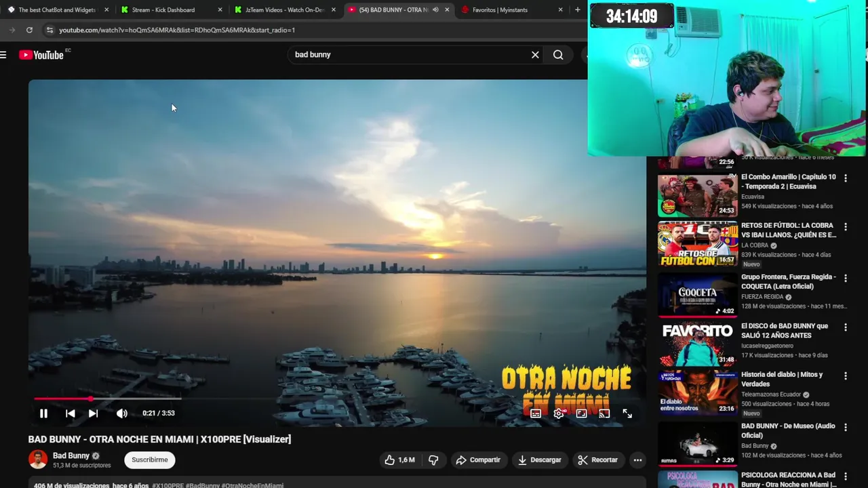Clear the search text with X
Viewport: 868px width, 488px height.
tap(535, 55)
